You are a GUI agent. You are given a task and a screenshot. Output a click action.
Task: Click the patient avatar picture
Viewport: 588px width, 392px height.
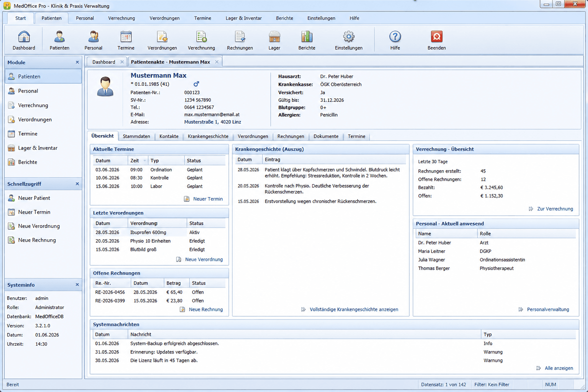click(105, 86)
